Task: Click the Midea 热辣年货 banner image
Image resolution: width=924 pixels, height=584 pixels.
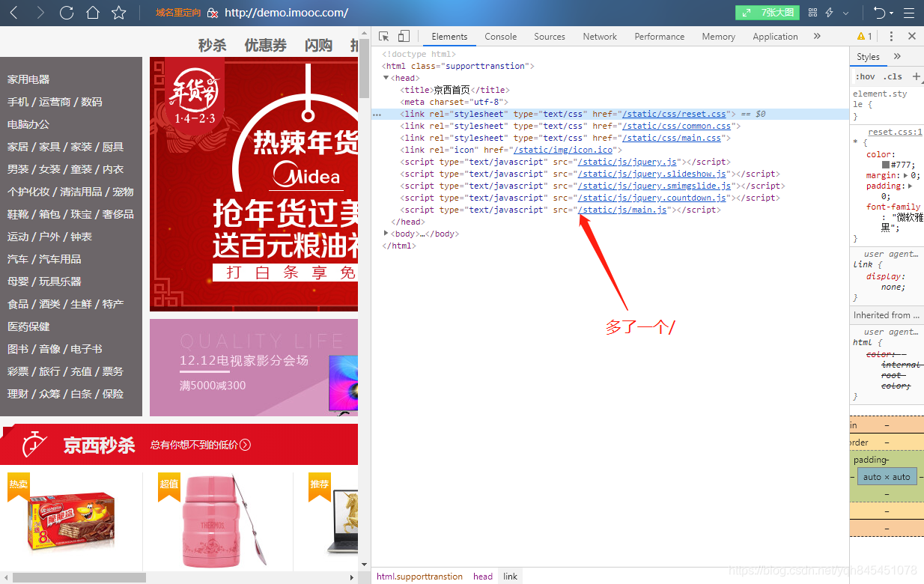Action: pyautogui.click(x=254, y=184)
